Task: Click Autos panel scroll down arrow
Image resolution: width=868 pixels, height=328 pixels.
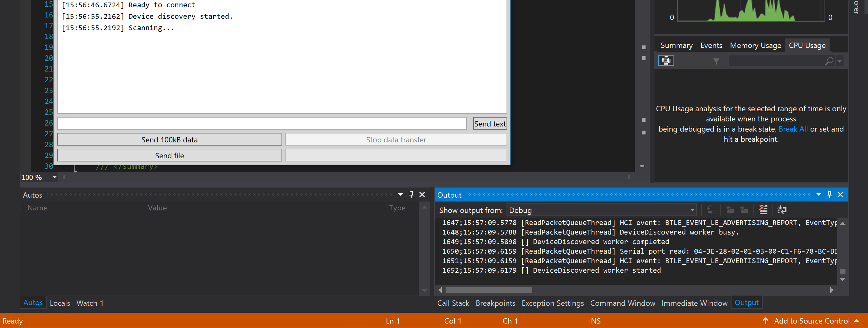Action: (x=424, y=290)
